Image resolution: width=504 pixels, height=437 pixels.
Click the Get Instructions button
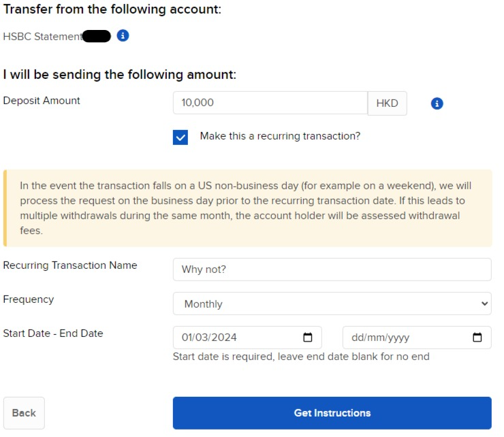click(332, 413)
